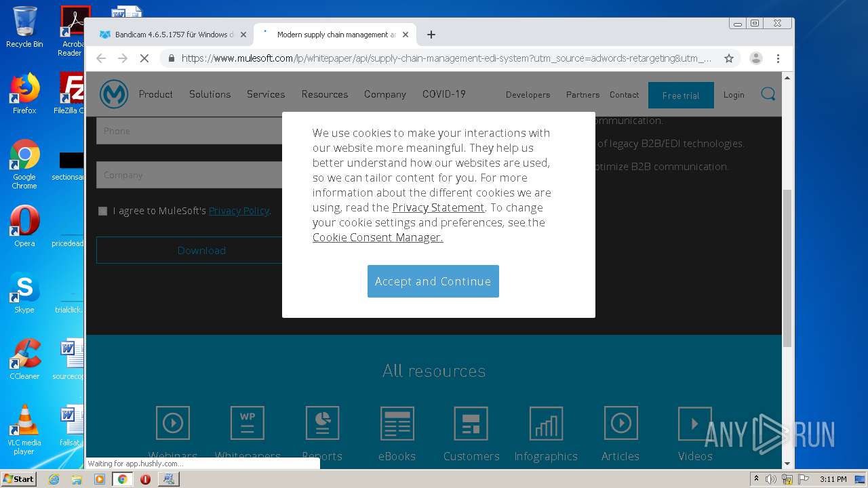The height and width of the screenshot is (488, 868).
Task: Open the Infographics resource icon
Action: click(x=546, y=423)
